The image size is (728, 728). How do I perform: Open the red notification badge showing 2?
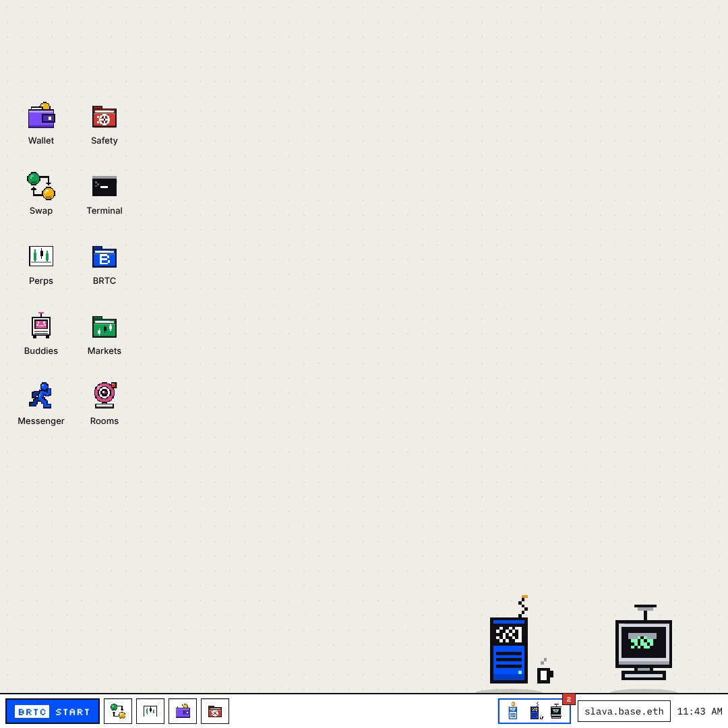(569, 699)
